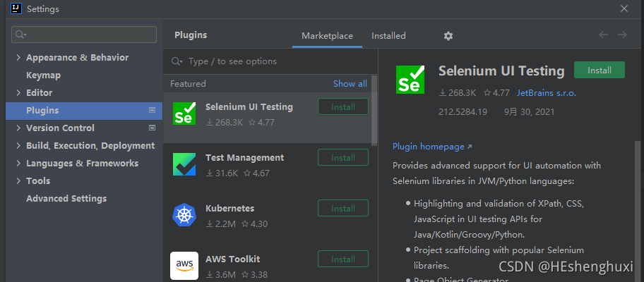
Task: Click the Selenium UI Testing list icon
Action: pos(184,114)
